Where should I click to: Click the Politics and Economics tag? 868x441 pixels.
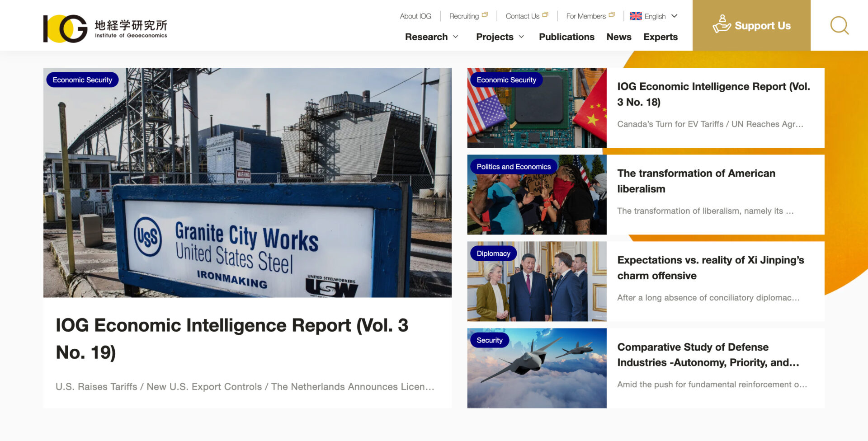514,167
